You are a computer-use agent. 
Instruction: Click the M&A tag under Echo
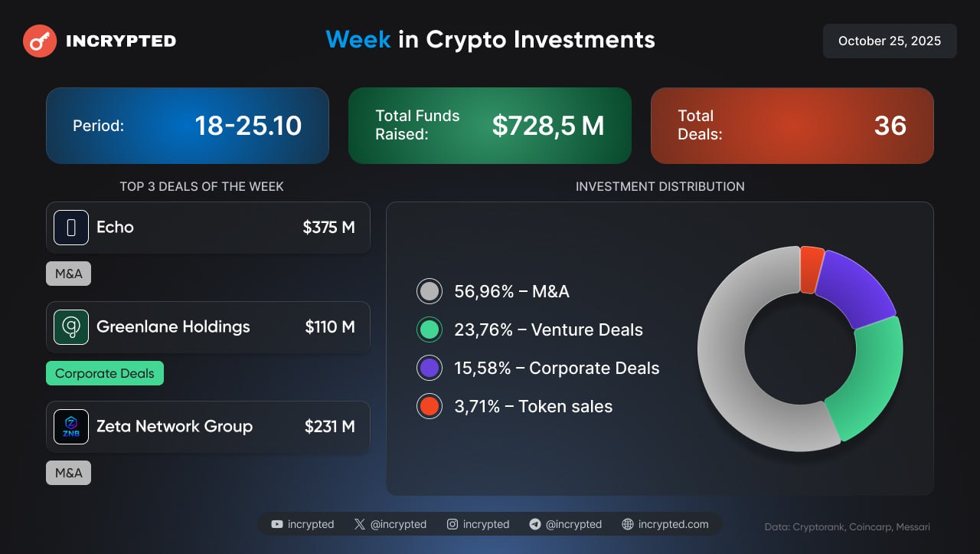69,274
